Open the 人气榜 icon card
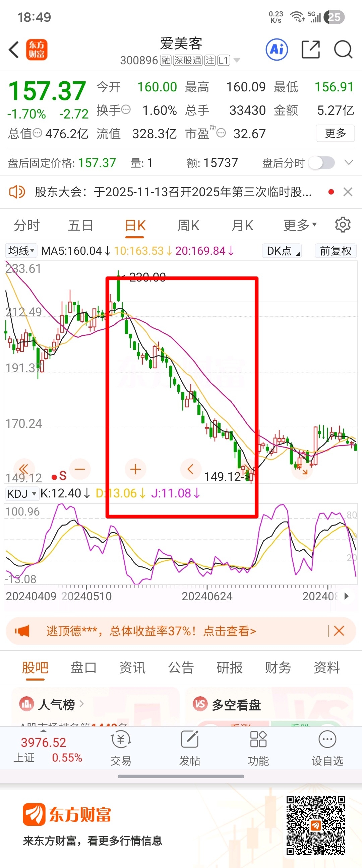Image resolution: width=362 pixels, height=868 pixels. tap(26, 704)
